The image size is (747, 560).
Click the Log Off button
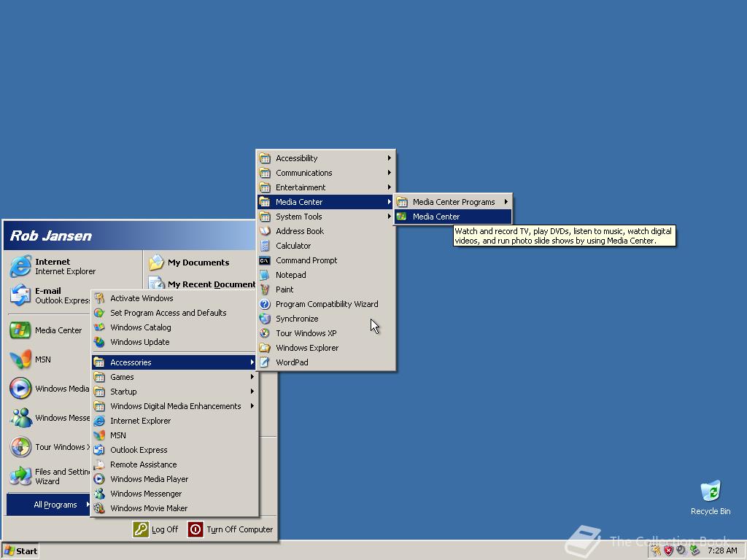[x=156, y=529]
